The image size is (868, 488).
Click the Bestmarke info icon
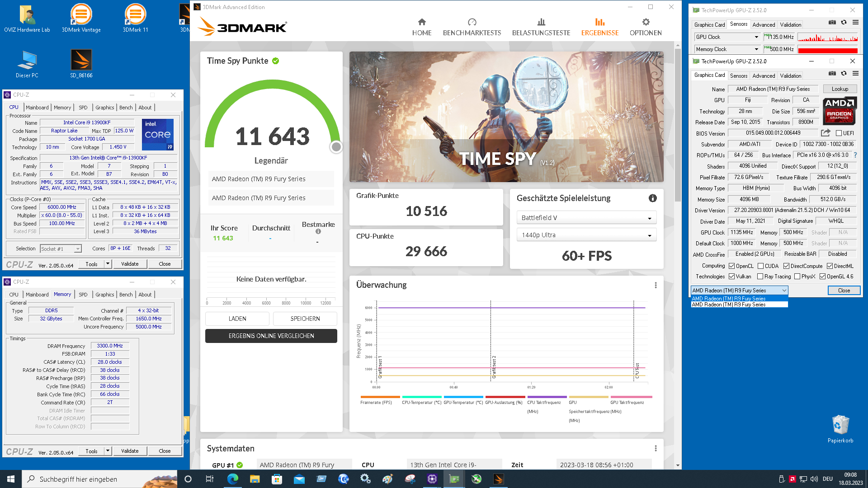point(318,231)
